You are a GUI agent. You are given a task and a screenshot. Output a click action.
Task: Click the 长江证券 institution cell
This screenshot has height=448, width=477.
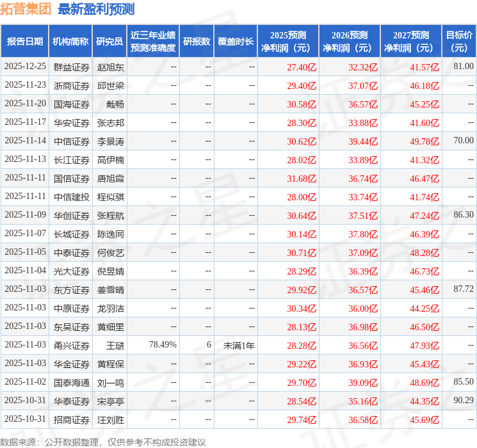click(x=72, y=160)
